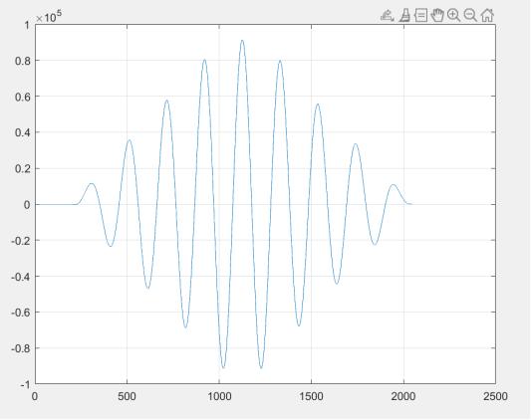Activate the Brush data tool

[404, 16]
